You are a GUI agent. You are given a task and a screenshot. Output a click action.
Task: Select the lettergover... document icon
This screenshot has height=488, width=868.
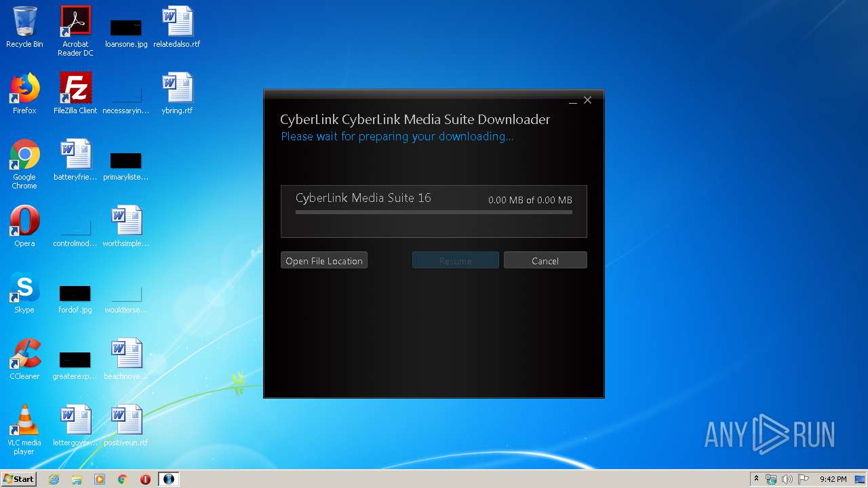pyautogui.click(x=75, y=426)
